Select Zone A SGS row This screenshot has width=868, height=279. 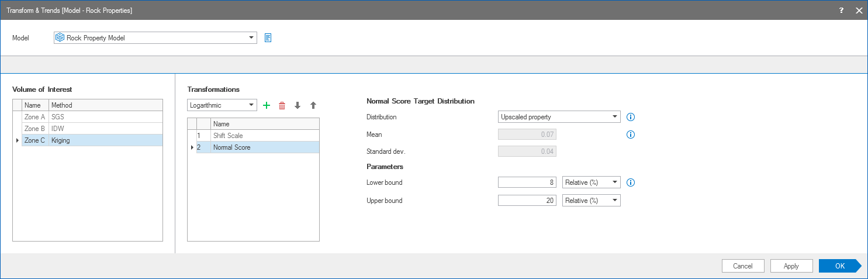click(88, 117)
